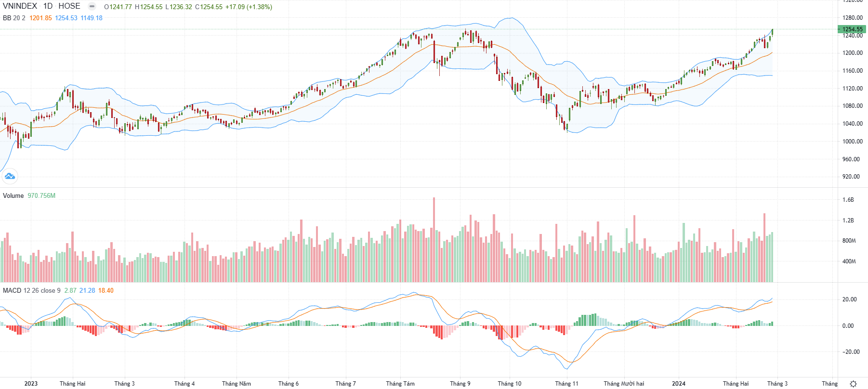
Task: Click the orange BB basis value 1201.85
Action: coord(40,18)
